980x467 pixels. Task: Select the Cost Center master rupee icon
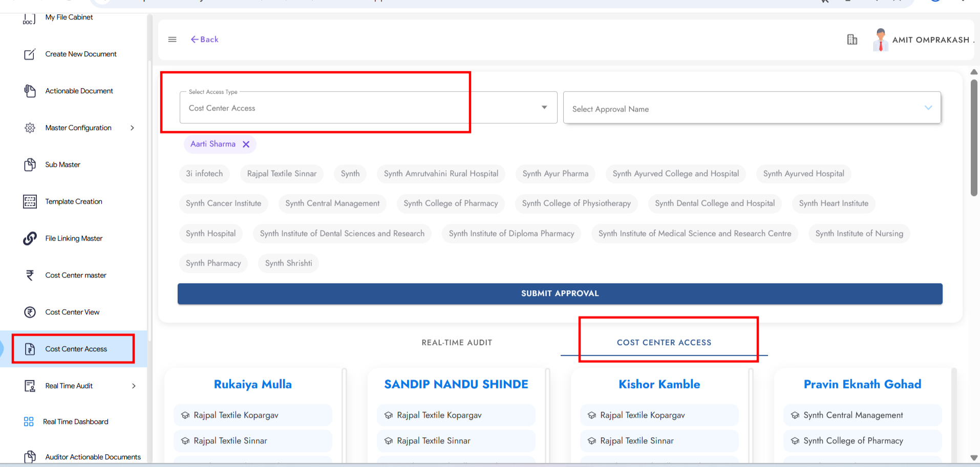[30, 275]
